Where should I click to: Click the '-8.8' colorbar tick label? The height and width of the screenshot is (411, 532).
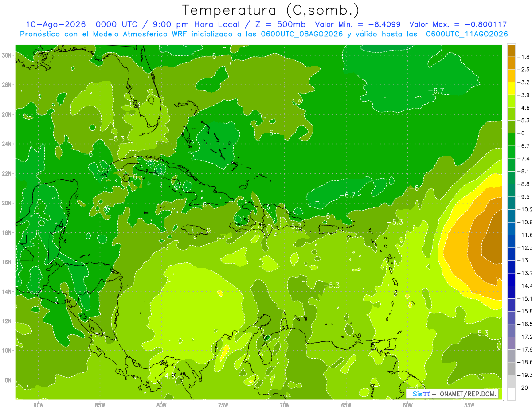click(524, 184)
